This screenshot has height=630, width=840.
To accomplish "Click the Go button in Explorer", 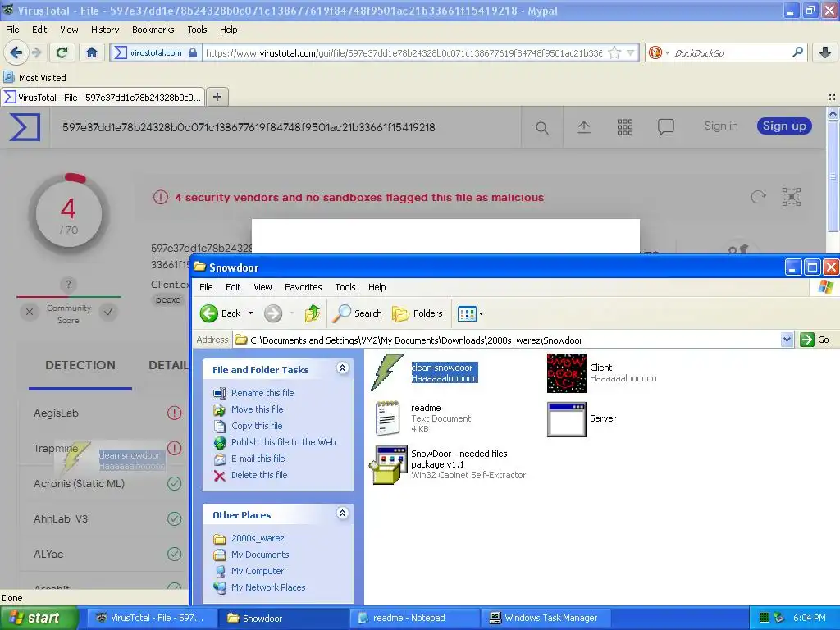I will 815,340.
